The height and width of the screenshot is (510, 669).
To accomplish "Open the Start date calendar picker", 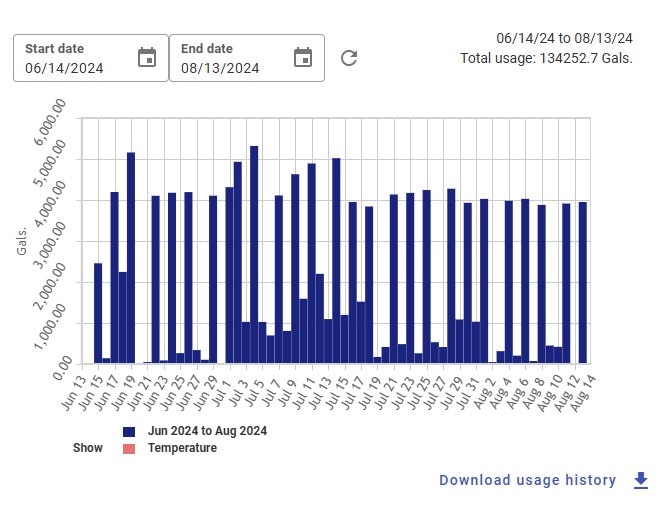I will coord(147,58).
